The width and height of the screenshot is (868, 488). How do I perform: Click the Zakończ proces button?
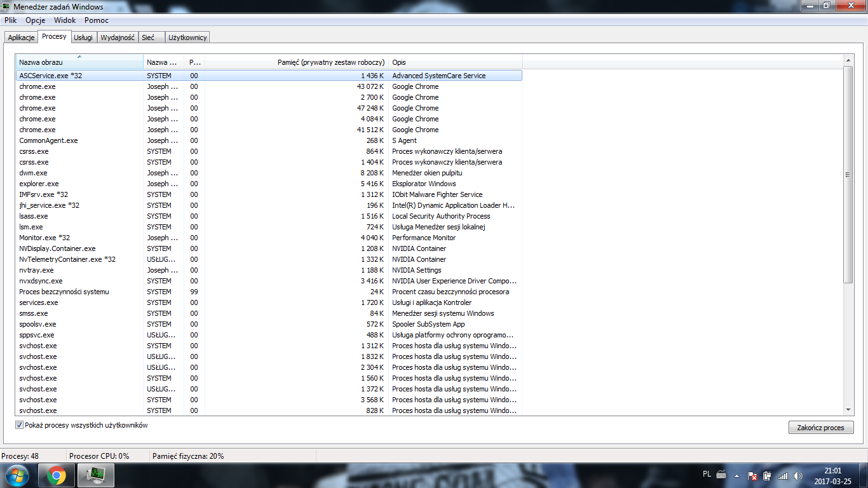(820, 428)
